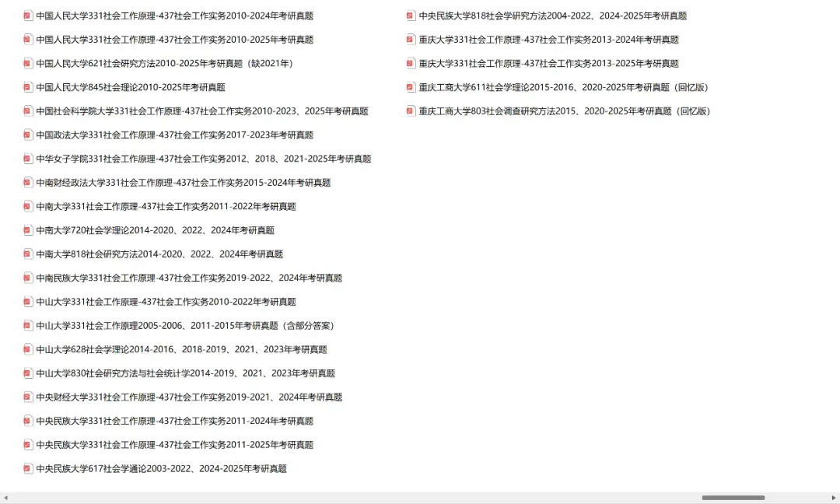Screen dimensions: 840x504
Task: Click PDF icon of 中山大学830社会研究方法与社会统计学 file
Action: [x=28, y=373]
